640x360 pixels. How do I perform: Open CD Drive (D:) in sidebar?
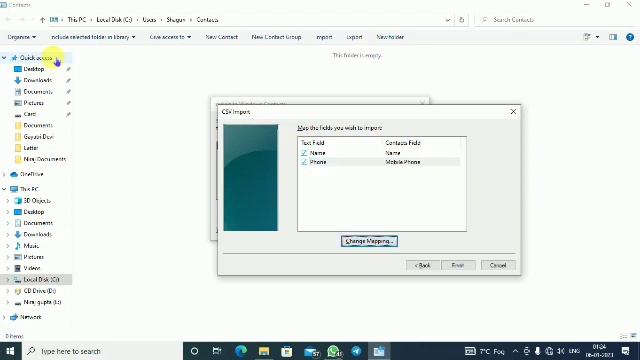tap(40, 291)
